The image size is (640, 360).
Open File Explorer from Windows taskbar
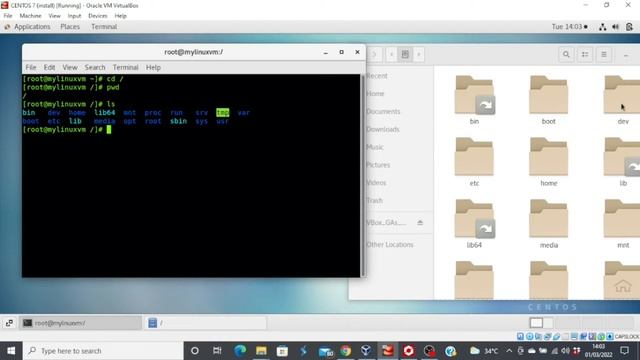261,351
